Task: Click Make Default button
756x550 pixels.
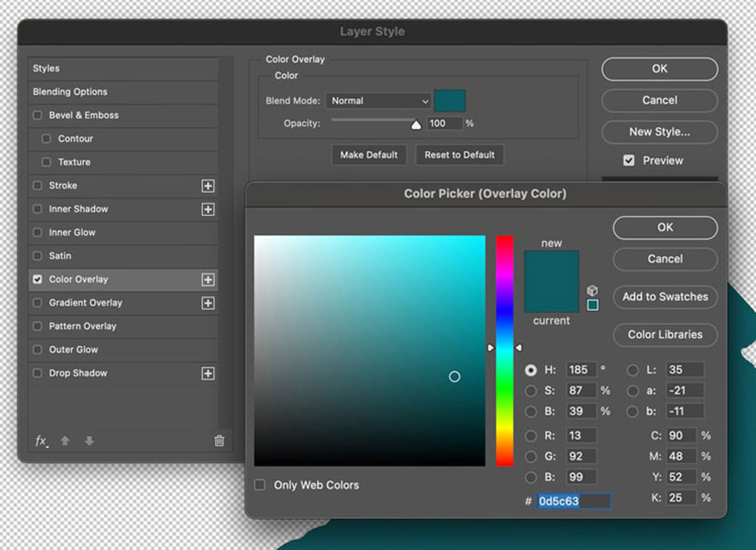Action: (369, 155)
